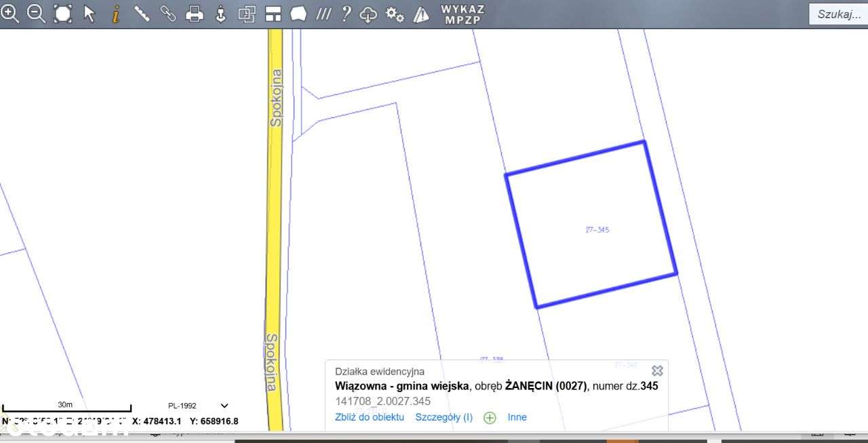
Task: Click the cloud download icon
Action: (368, 14)
